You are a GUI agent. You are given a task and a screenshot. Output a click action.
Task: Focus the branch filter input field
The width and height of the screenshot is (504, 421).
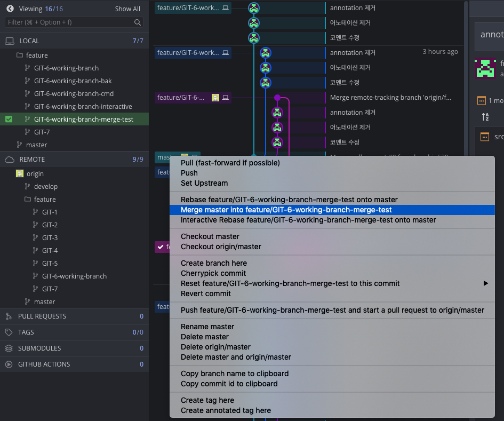(69, 22)
